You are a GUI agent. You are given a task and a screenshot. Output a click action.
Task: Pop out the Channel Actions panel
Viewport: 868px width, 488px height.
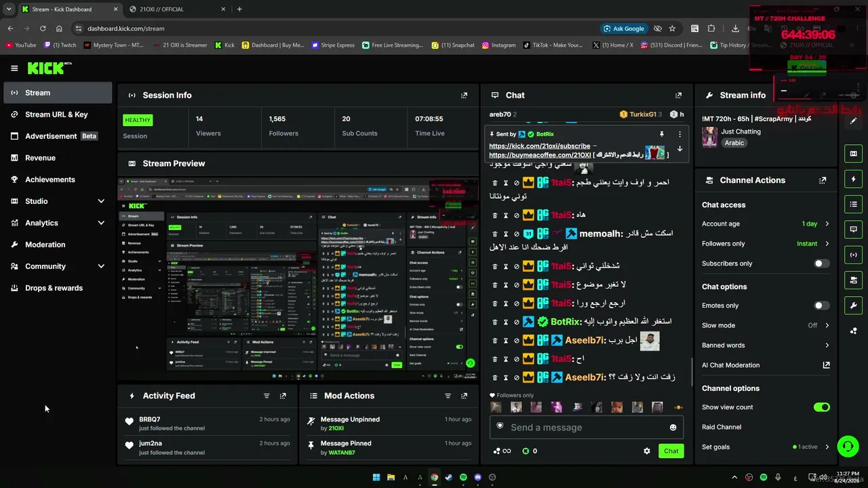(x=823, y=180)
